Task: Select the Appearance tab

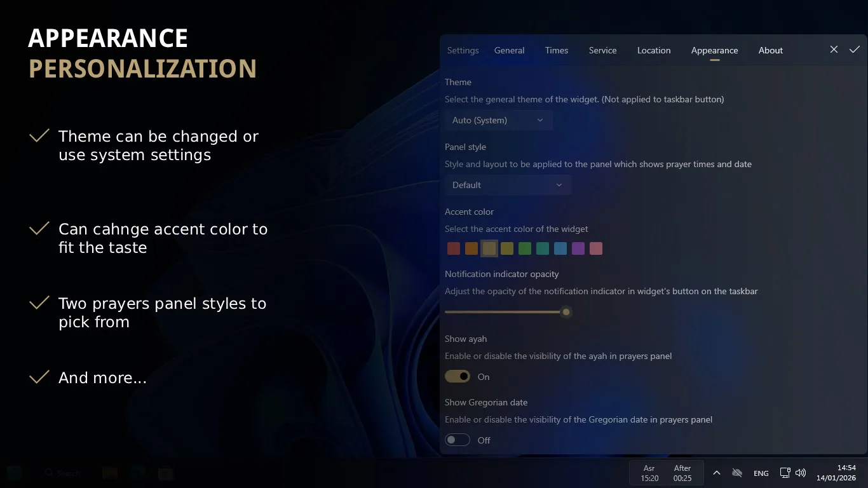Action: tap(715, 50)
